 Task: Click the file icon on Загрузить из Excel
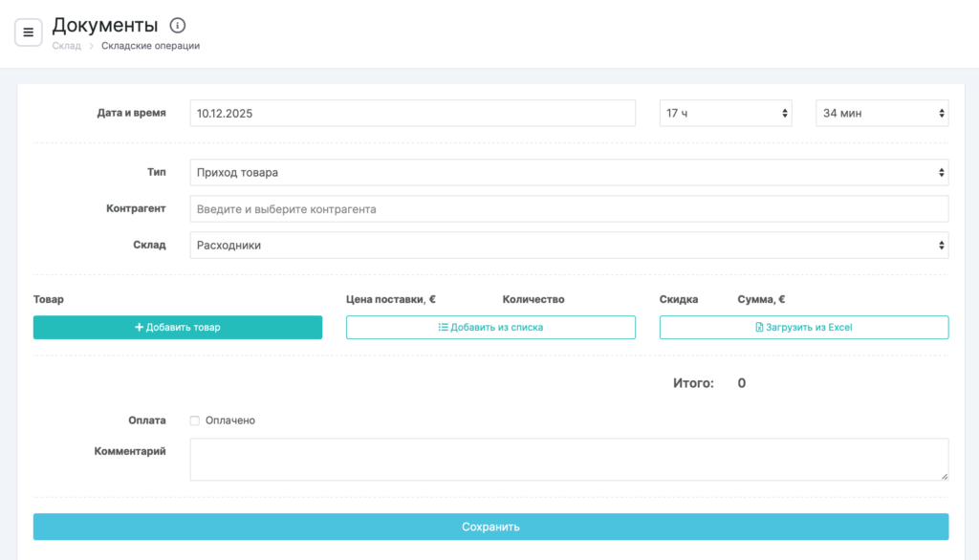[759, 328]
